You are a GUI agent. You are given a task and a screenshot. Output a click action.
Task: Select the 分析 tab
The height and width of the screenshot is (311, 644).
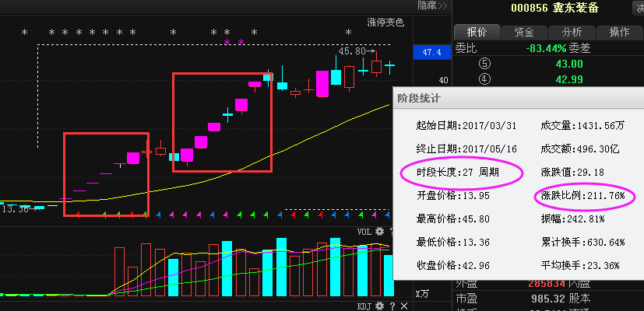[572, 32]
